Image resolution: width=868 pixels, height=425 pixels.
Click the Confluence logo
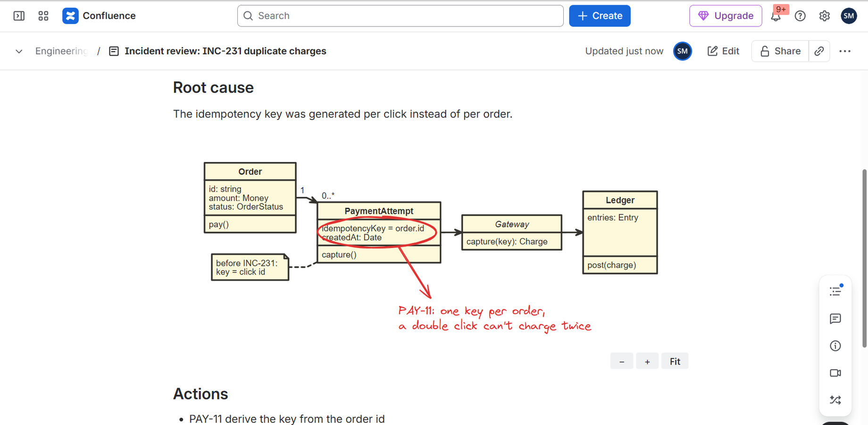[99, 16]
